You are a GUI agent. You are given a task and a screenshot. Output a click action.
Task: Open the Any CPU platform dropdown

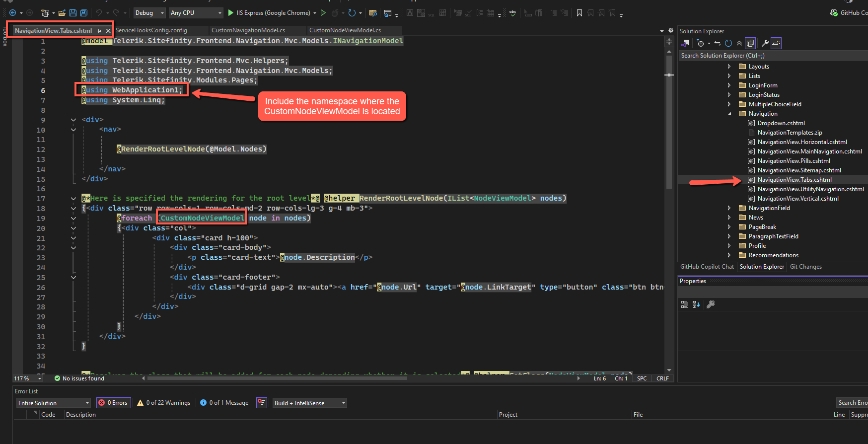pyautogui.click(x=196, y=13)
